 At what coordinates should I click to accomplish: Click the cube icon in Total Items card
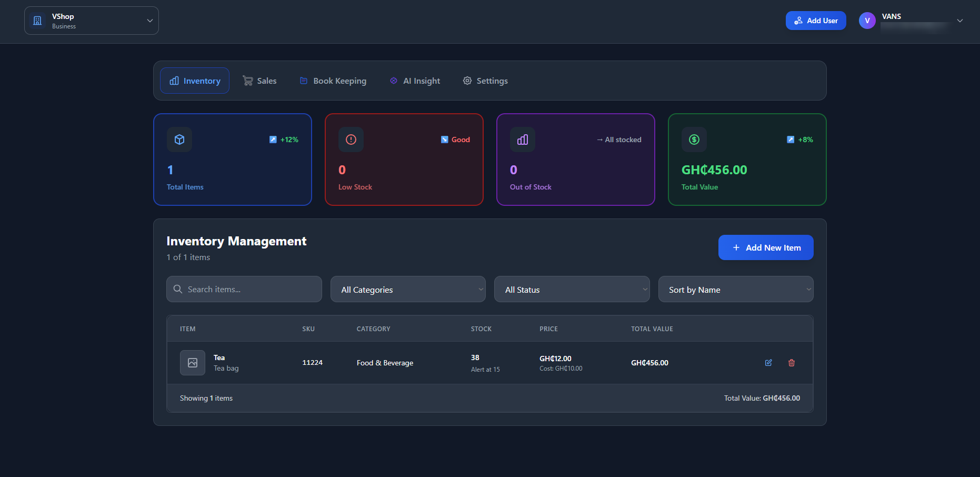click(x=179, y=140)
